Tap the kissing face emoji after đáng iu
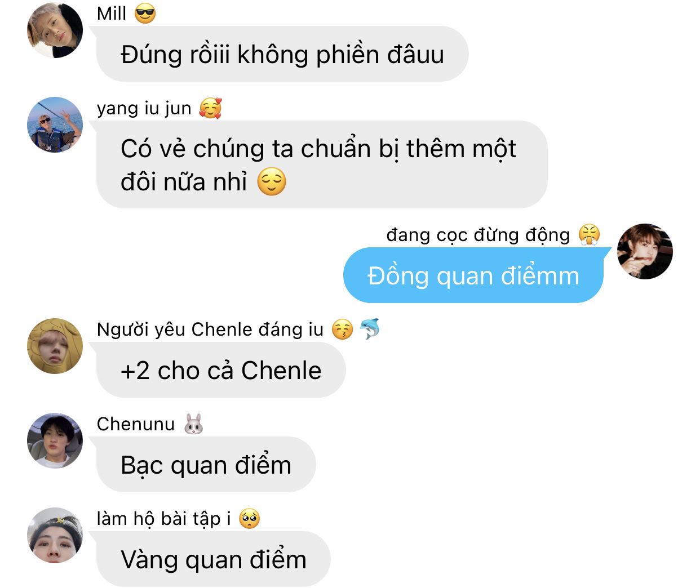700x588 pixels. coord(342,329)
